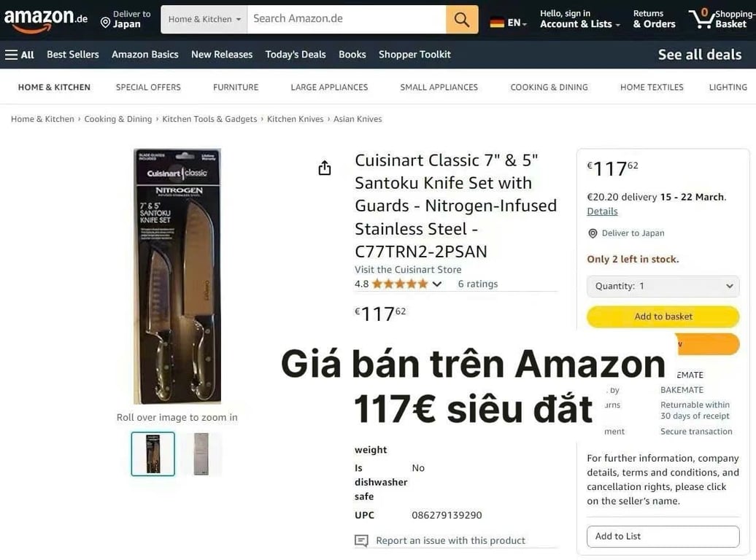
Task: Click in the Search Amazon.de field
Action: [346, 19]
